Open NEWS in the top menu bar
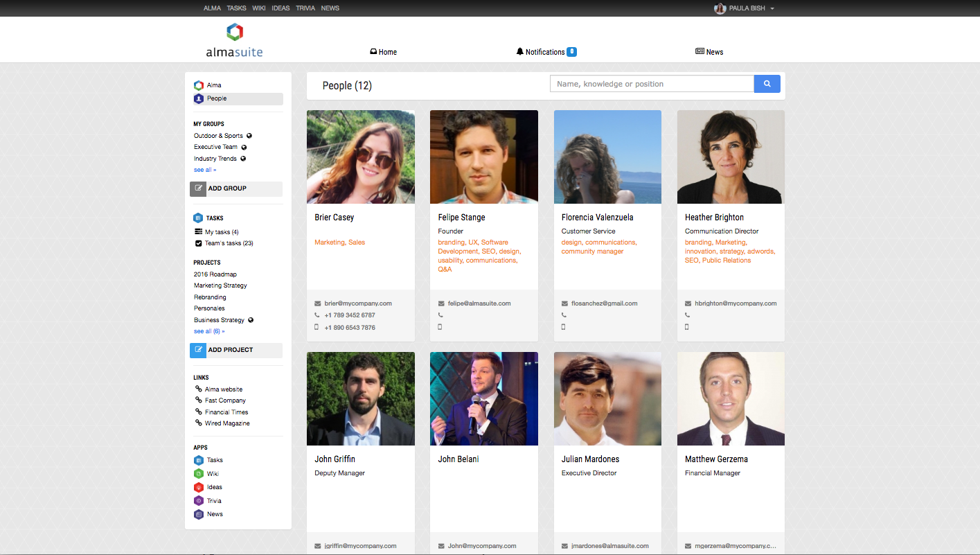The height and width of the screenshot is (555, 980). click(x=330, y=8)
